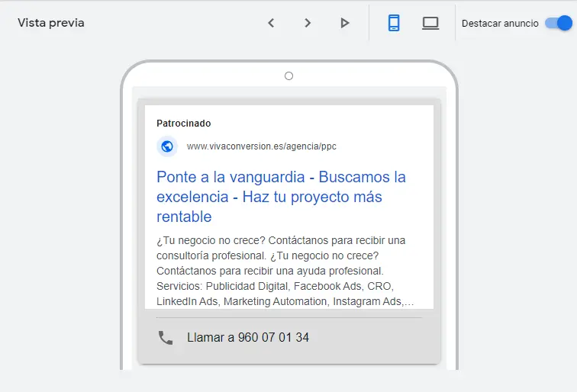Click the ad description text
The image size is (577, 392).
coord(285,271)
